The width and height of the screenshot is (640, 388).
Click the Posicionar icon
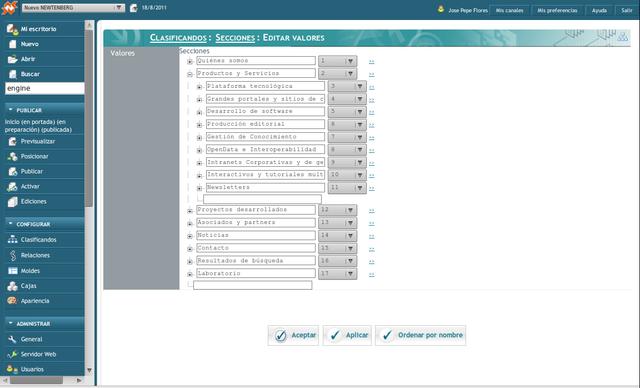(x=13, y=157)
